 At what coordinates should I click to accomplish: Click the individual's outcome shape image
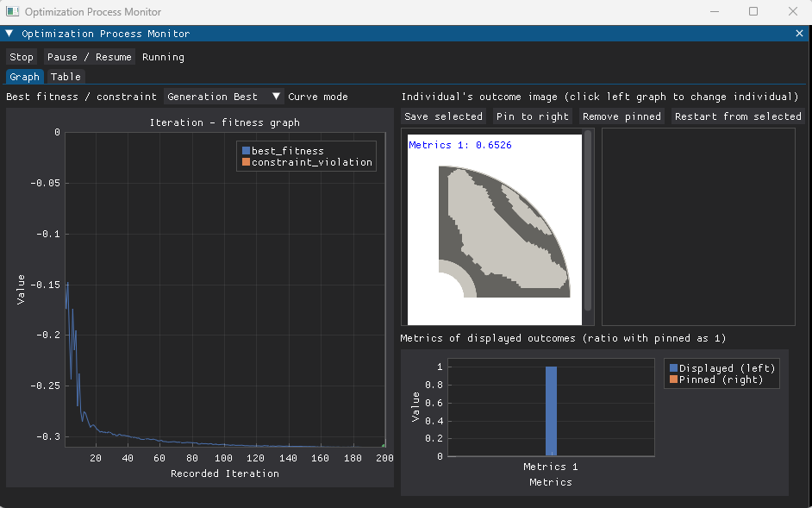click(504, 232)
